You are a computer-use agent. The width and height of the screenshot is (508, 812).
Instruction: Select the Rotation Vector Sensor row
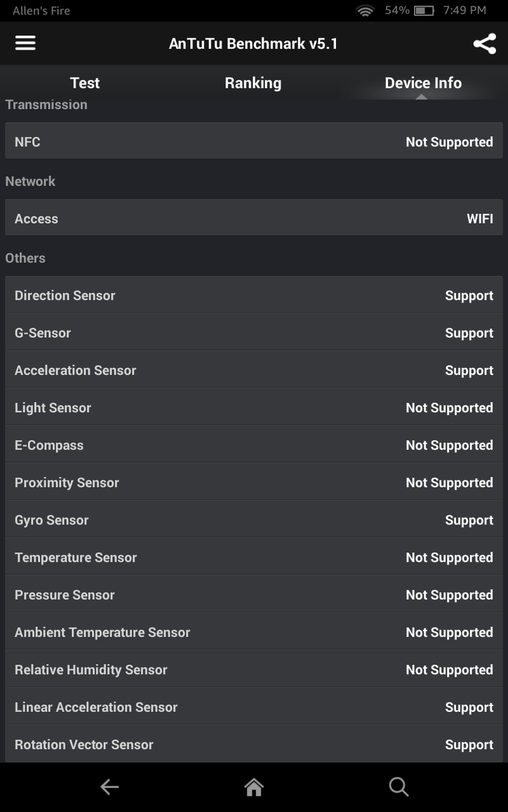click(254, 744)
